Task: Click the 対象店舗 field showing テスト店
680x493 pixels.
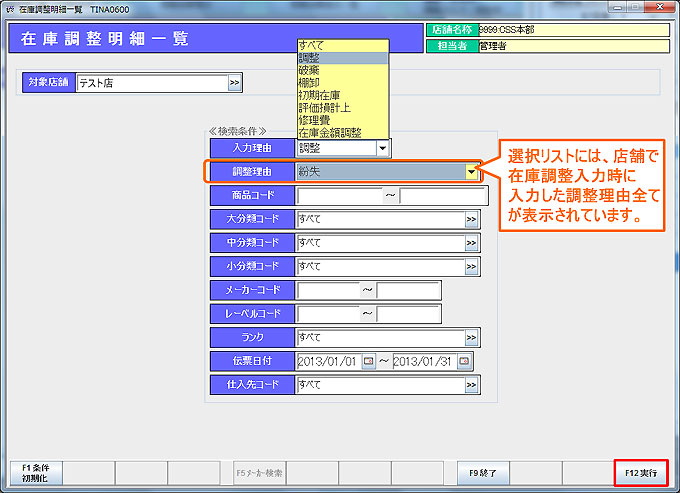Action: click(152, 83)
